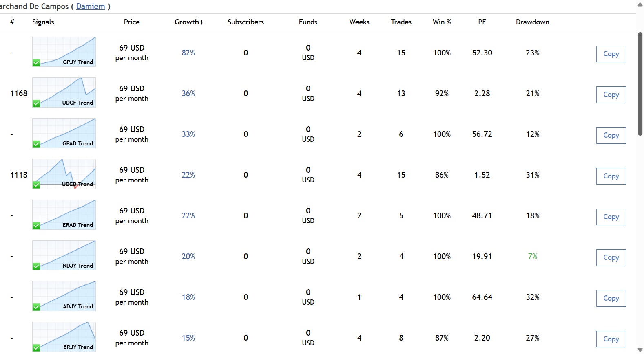Click the green verified checkmark on NDJY Trend
Image resolution: width=644 pixels, height=354 pixels.
pos(36,266)
